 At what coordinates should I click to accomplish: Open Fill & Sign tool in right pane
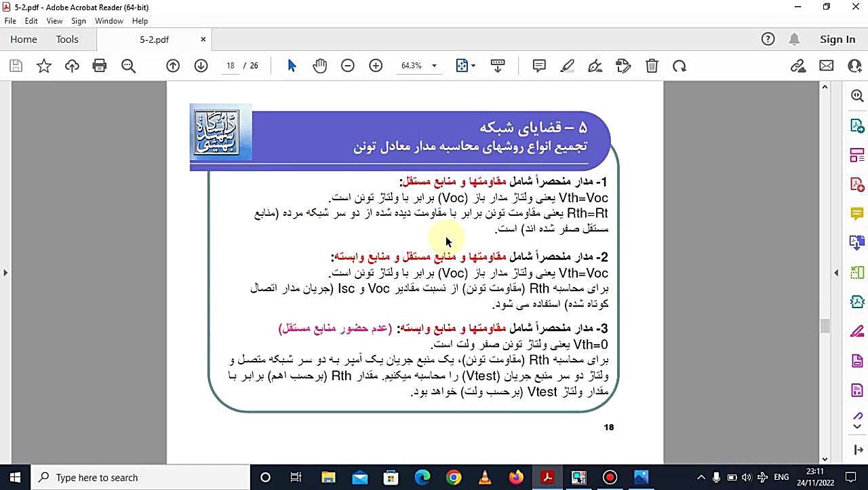(857, 331)
